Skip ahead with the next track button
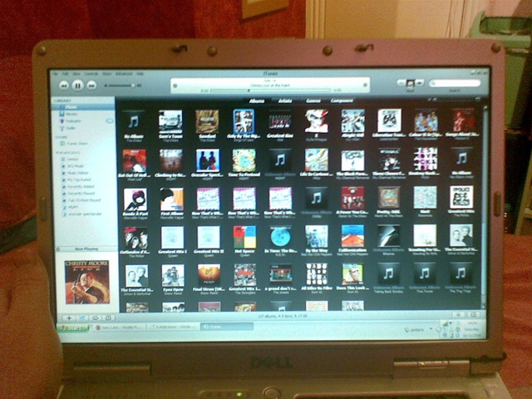 click(x=91, y=86)
